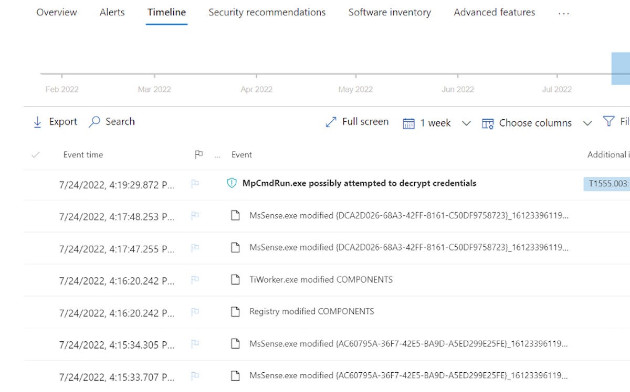Click the Export download icon
Viewport: 630px width, 392px height.
pyautogui.click(x=37, y=122)
